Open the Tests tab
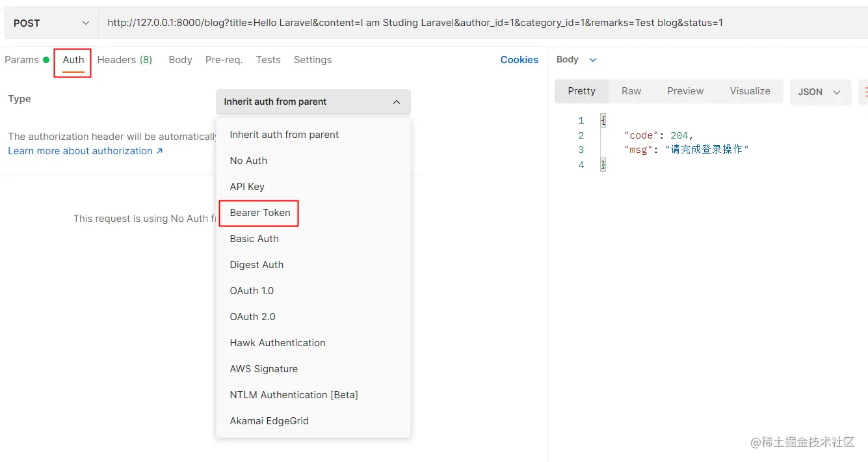This screenshot has width=868, height=462. coord(268,60)
